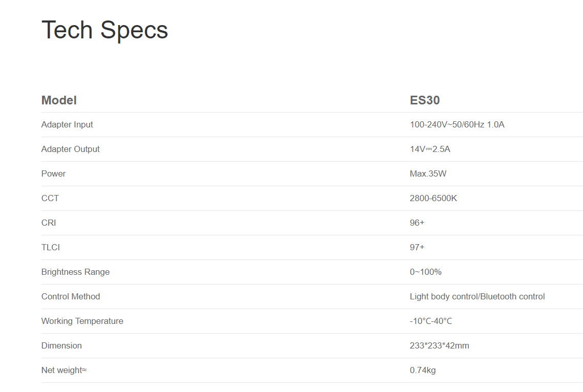
Task: Click the Max.35W power value
Action: pyautogui.click(x=428, y=173)
